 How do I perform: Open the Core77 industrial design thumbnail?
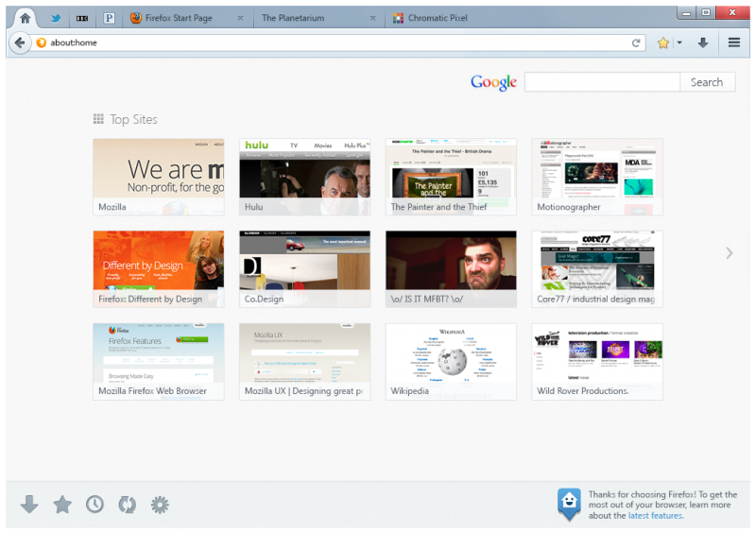tap(597, 269)
